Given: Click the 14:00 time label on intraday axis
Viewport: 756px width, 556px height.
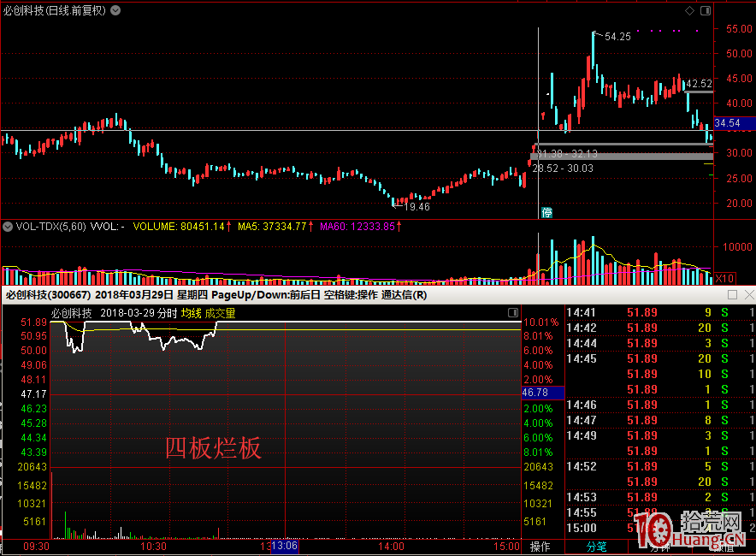Looking at the screenshot, I should [x=391, y=547].
